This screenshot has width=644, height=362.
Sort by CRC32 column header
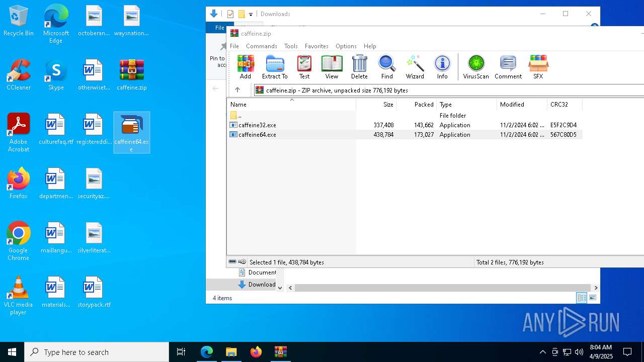(x=565, y=105)
